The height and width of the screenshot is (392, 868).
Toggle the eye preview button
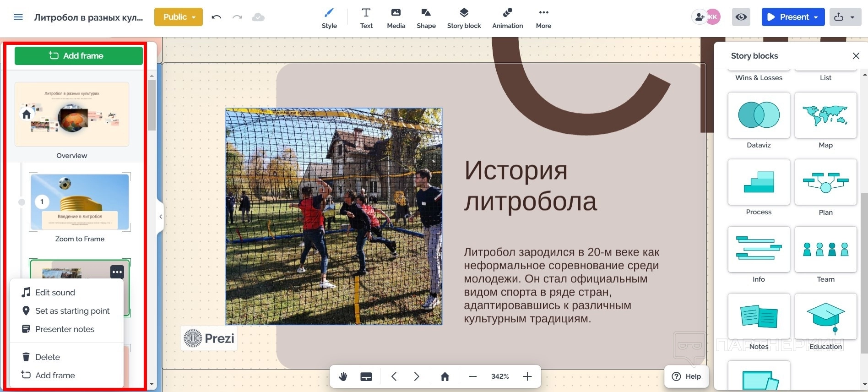pyautogui.click(x=741, y=17)
